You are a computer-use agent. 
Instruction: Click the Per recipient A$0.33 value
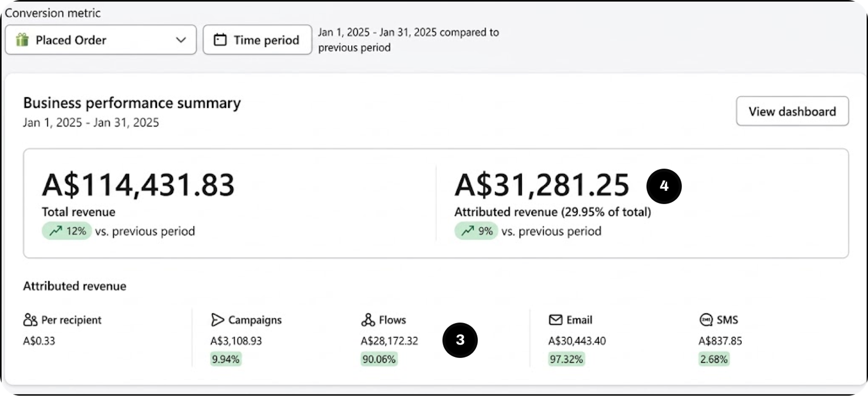point(39,341)
